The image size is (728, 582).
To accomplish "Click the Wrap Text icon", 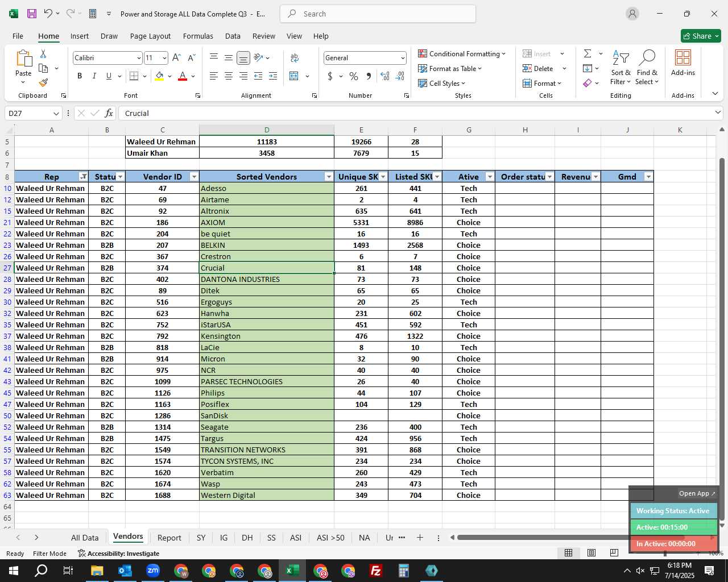I will (295, 57).
